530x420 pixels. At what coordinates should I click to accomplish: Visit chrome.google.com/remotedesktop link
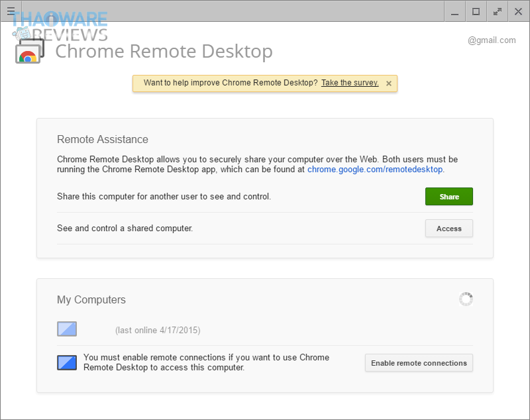[375, 170]
